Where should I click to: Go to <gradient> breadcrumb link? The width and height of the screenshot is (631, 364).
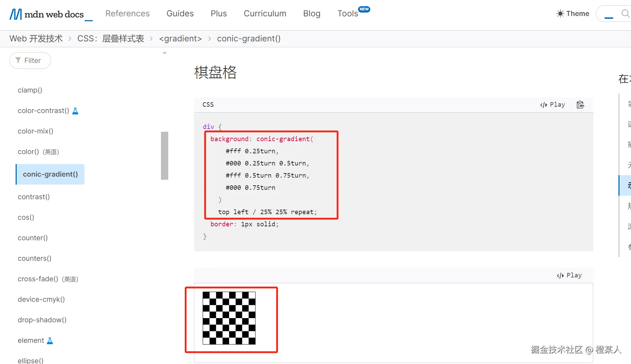click(180, 39)
